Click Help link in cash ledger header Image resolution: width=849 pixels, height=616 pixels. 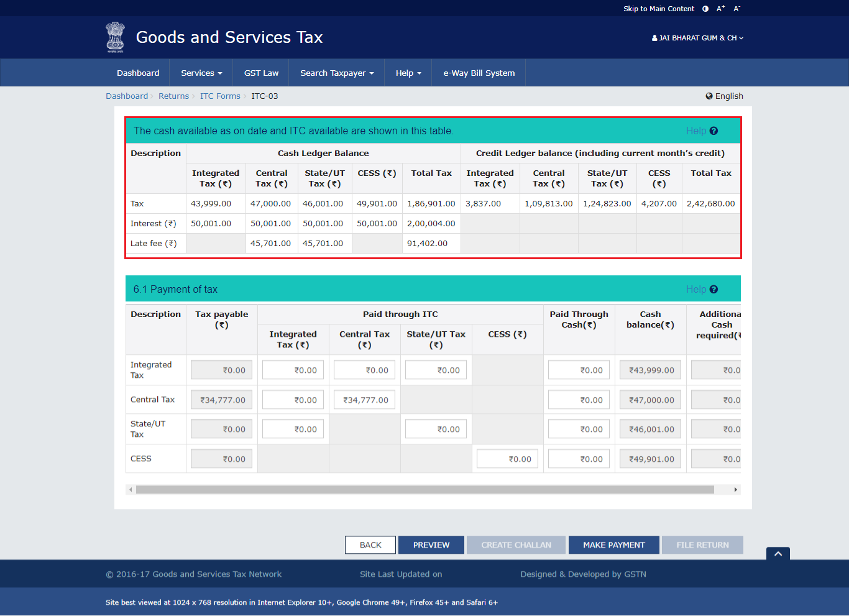pyautogui.click(x=696, y=131)
